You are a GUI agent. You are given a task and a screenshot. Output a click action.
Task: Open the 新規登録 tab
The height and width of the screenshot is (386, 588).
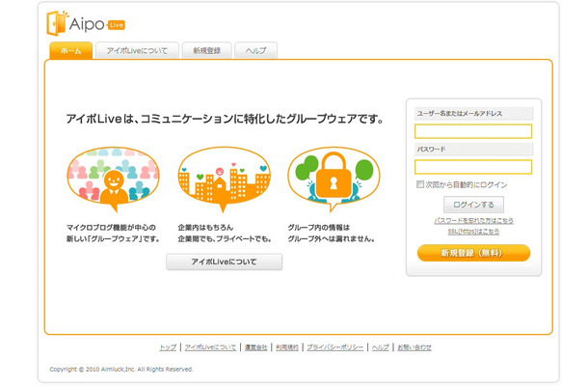pyautogui.click(x=206, y=51)
